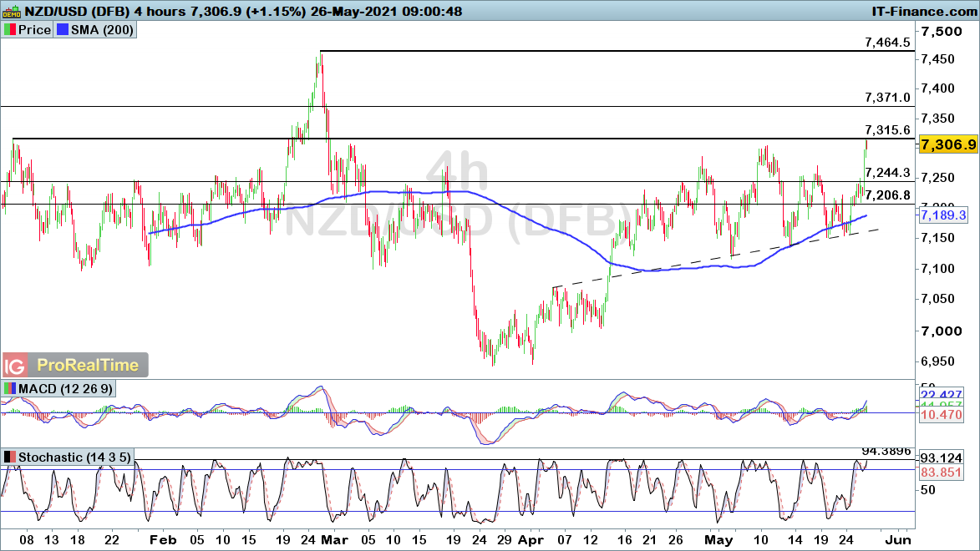Click the Mar date axis label
The image size is (980, 551).
click(334, 540)
